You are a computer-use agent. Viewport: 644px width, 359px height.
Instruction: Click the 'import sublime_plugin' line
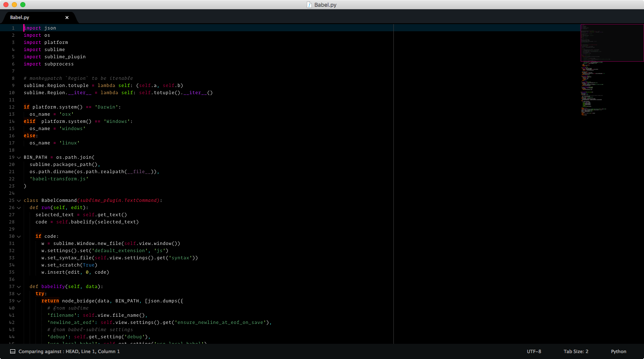(55, 57)
